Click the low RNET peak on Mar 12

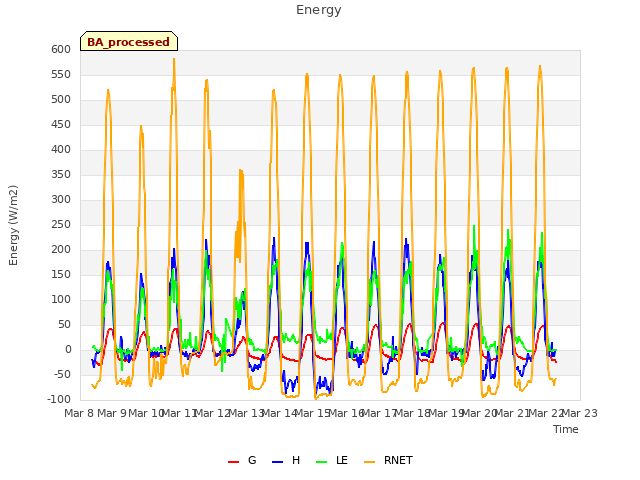[x=241, y=170]
